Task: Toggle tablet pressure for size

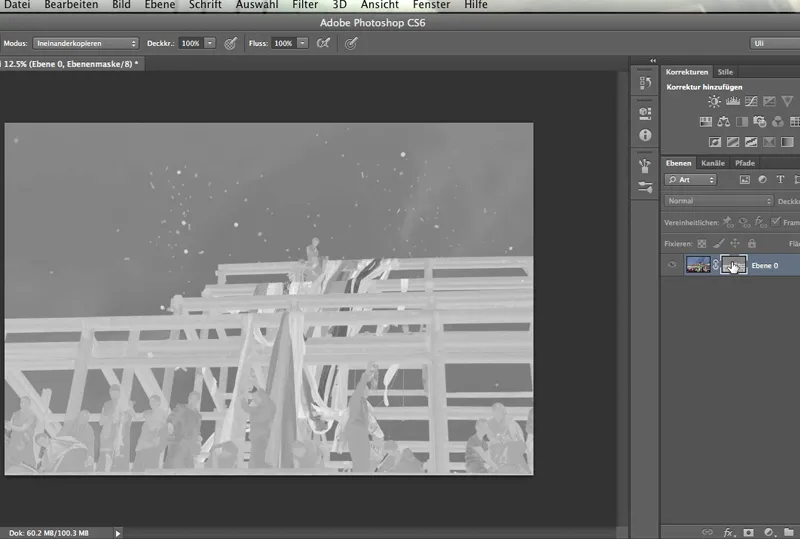Action: pyautogui.click(x=351, y=43)
